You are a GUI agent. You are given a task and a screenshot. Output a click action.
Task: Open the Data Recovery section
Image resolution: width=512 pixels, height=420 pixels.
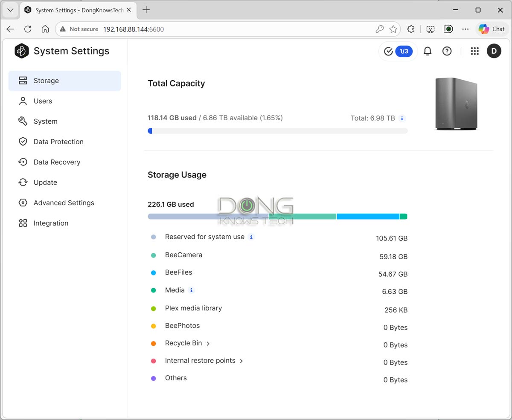(x=57, y=162)
